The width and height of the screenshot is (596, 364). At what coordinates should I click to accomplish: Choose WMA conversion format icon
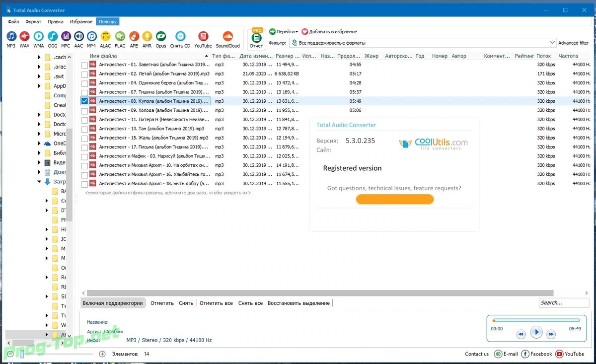click(38, 36)
